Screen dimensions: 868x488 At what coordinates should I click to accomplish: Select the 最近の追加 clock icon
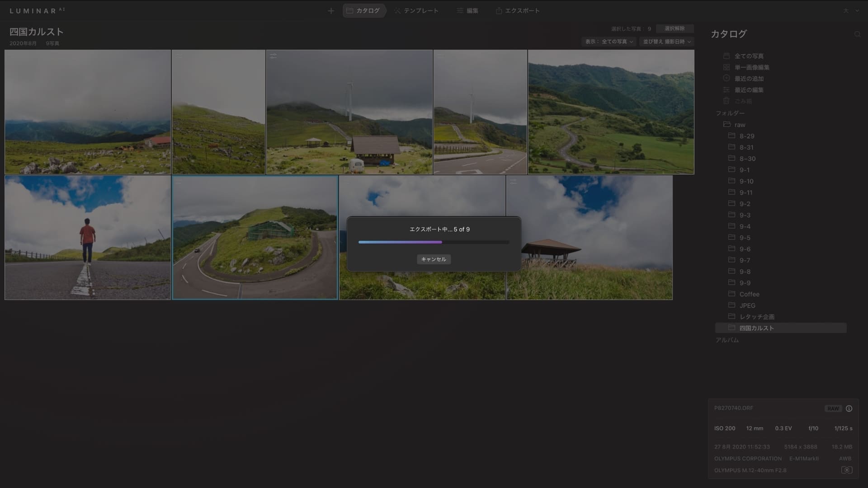(726, 78)
